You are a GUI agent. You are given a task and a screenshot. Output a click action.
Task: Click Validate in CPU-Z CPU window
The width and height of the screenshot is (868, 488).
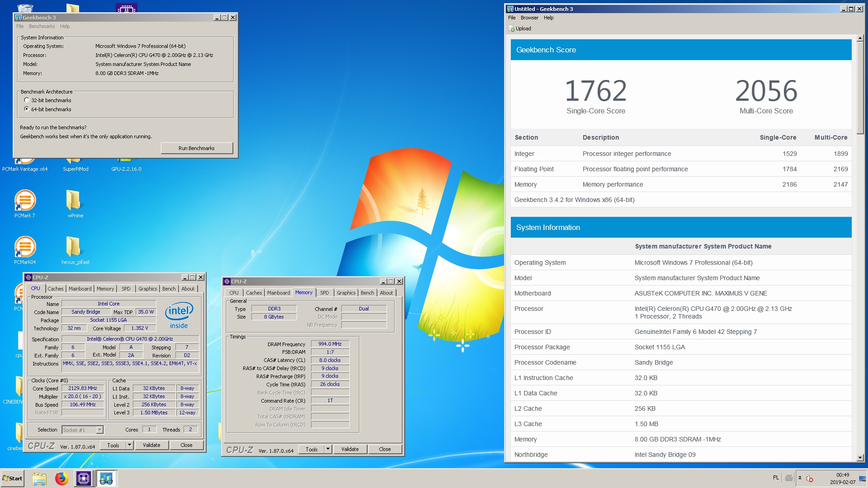pyautogui.click(x=151, y=445)
